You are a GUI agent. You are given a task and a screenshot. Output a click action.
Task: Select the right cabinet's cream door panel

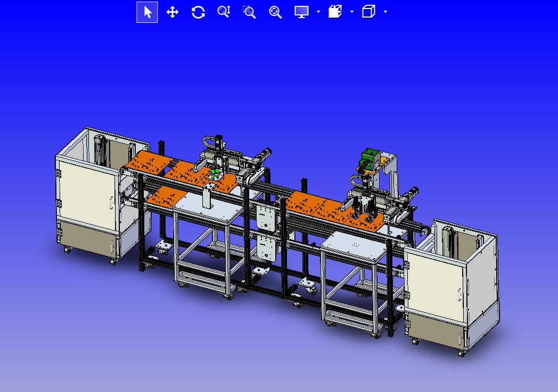[436, 286]
